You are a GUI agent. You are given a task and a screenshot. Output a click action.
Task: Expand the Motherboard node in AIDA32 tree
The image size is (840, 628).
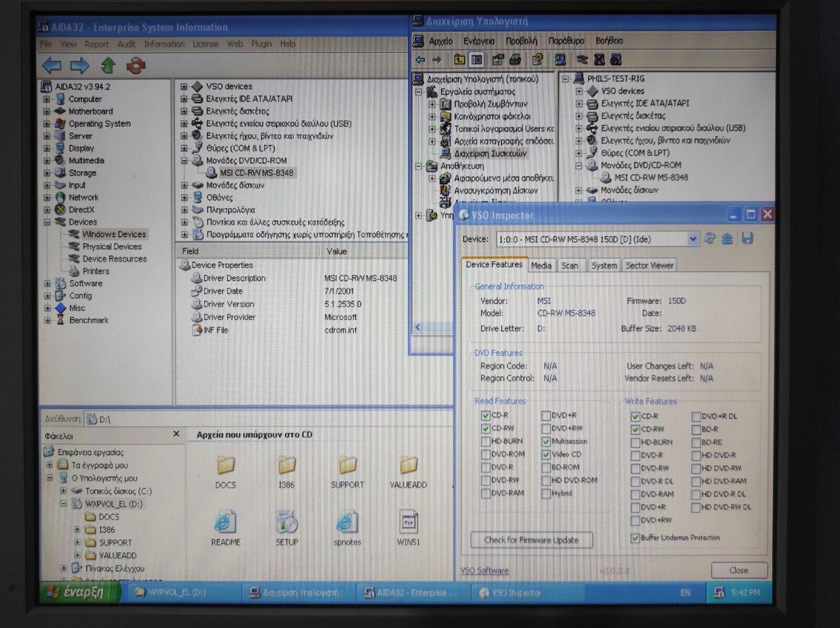(47, 112)
